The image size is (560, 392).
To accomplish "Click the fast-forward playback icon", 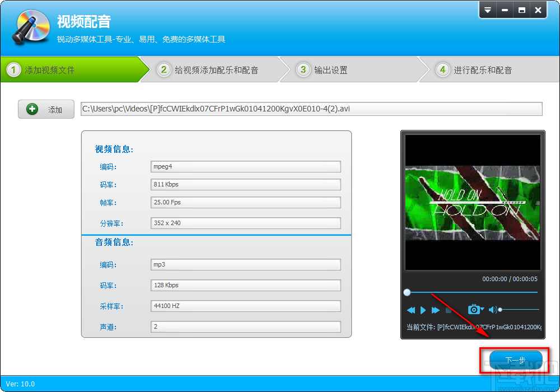I will coord(435,310).
